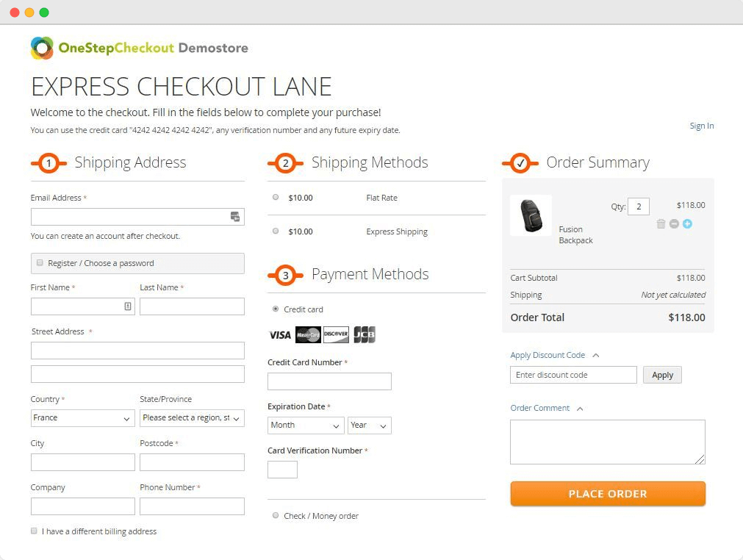
Task: Select the Flat Rate shipping option
Action: tap(276, 197)
